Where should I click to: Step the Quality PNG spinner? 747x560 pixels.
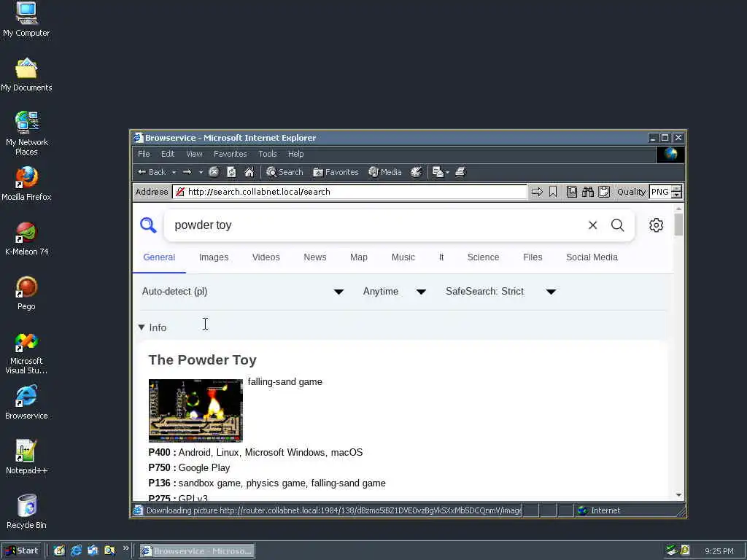[676, 192]
